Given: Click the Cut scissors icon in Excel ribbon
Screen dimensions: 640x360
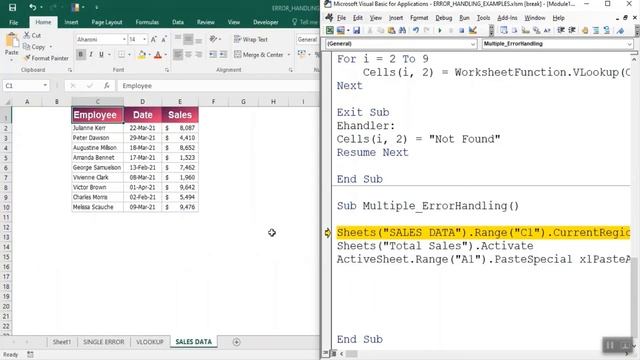Looking at the screenshot, I should pyautogui.click(x=27, y=35).
